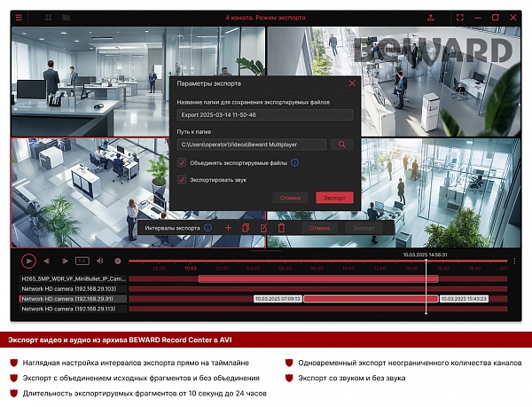
Task: Click the 10.03 date label on timeline ruler
Action: tap(191, 269)
